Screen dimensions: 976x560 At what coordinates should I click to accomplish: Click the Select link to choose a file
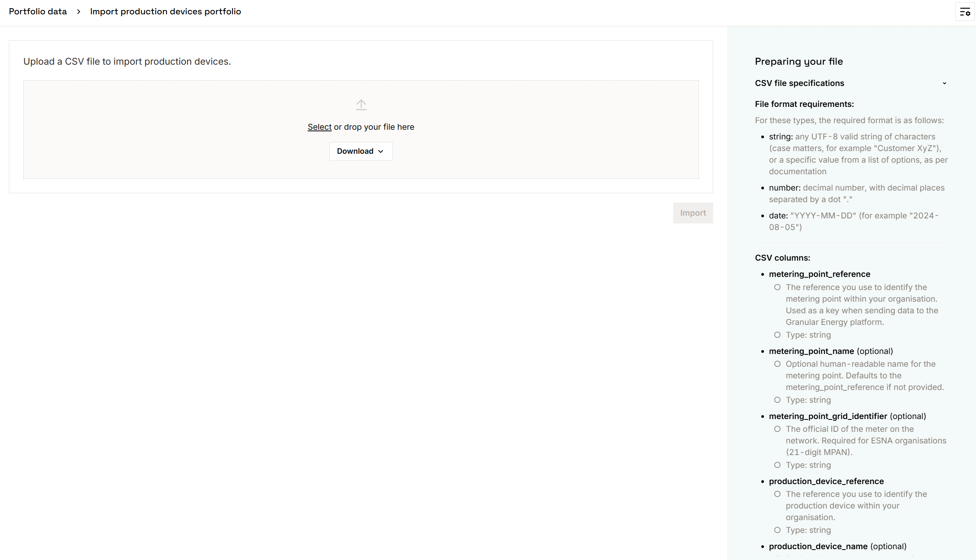(319, 127)
